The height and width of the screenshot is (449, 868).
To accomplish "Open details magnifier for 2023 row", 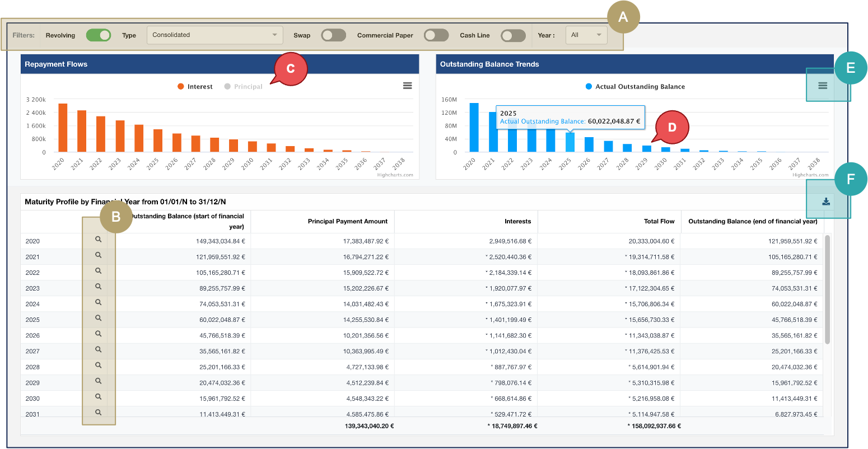I will click(x=98, y=287).
